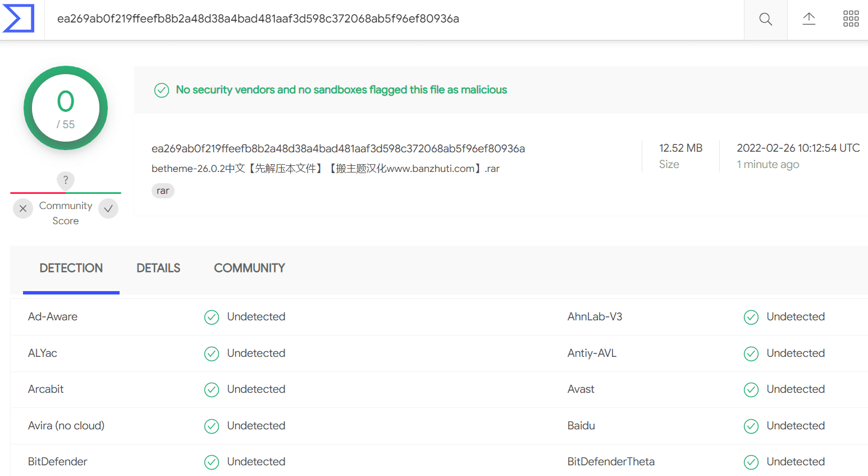The width and height of the screenshot is (868, 476).
Task: Click the betheme .rar file name
Action: point(326,169)
